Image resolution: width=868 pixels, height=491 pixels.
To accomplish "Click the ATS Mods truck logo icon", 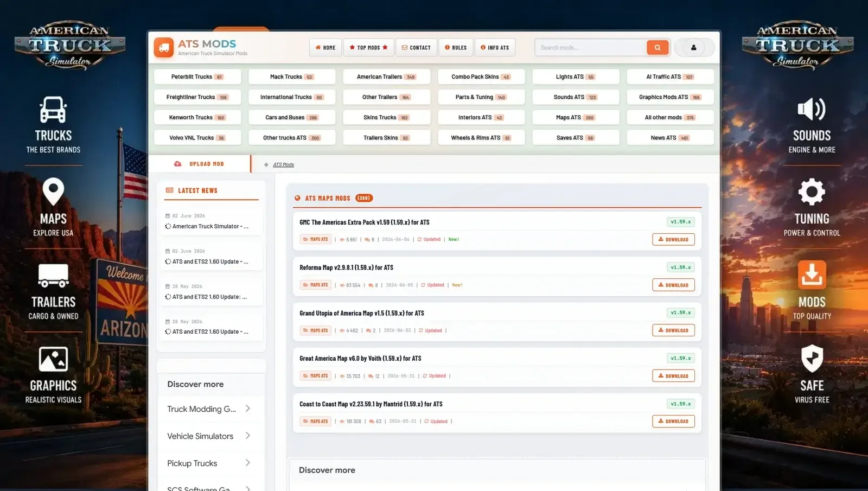I will coord(163,47).
